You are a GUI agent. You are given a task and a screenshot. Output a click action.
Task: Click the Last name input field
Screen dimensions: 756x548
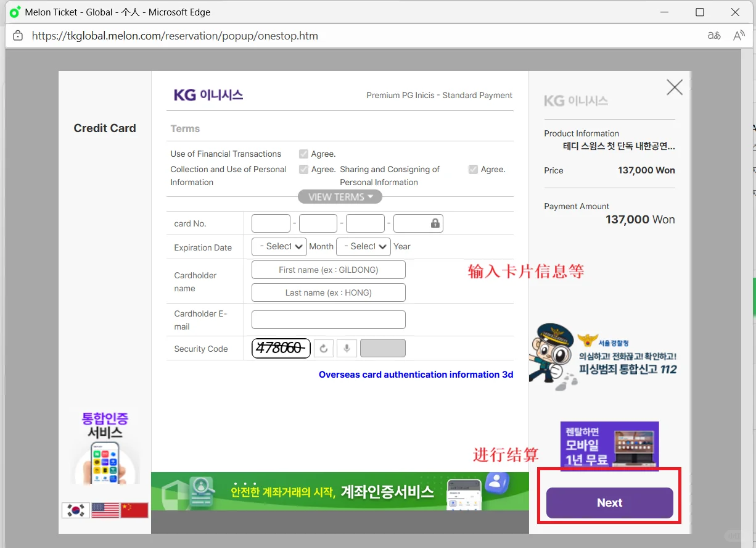coord(329,293)
